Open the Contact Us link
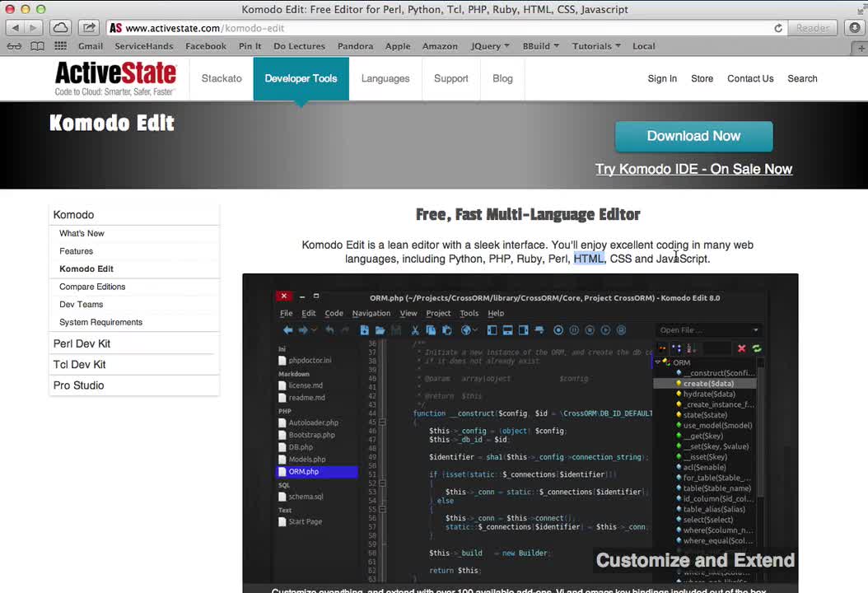The image size is (868, 593). [x=750, y=78]
